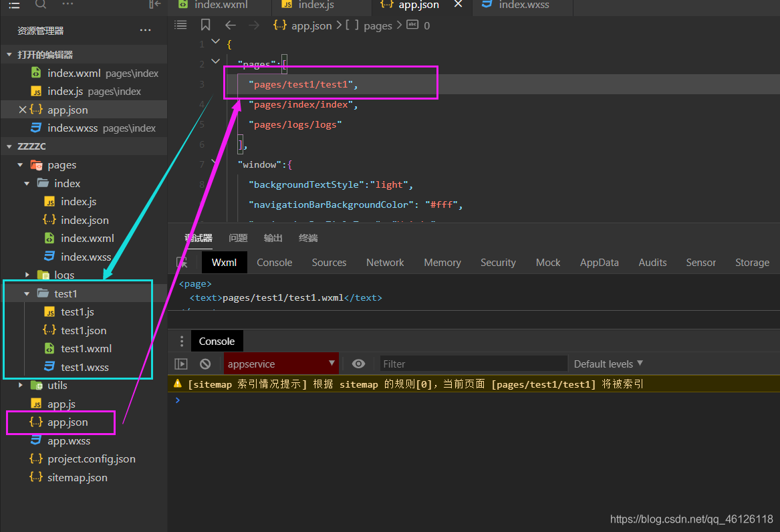Open the Wxml devtools tab
This screenshot has height=532, width=780.
click(224, 263)
